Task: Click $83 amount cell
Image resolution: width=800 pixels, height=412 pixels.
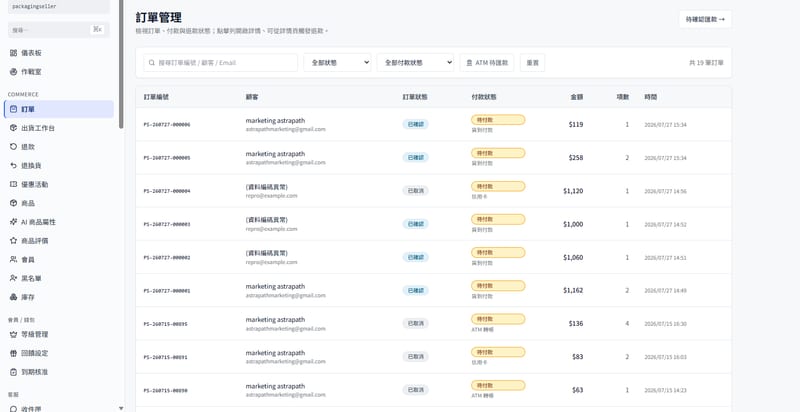Action: (578, 357)
